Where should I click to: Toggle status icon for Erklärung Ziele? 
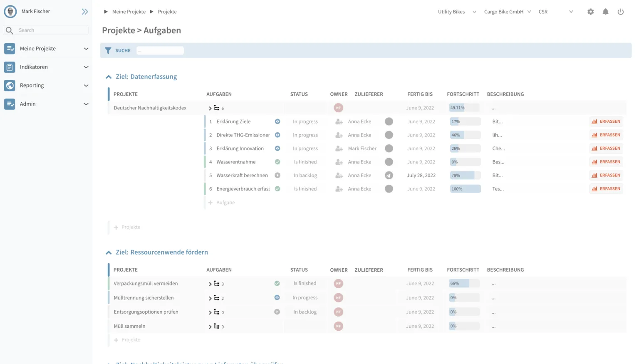[x=277, y=121]
